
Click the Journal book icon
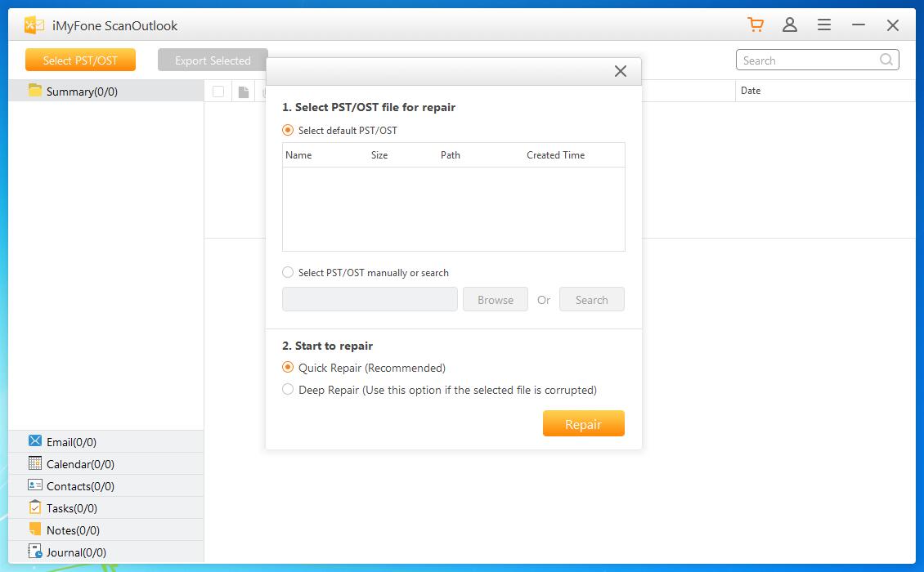[x=35, y=552]
